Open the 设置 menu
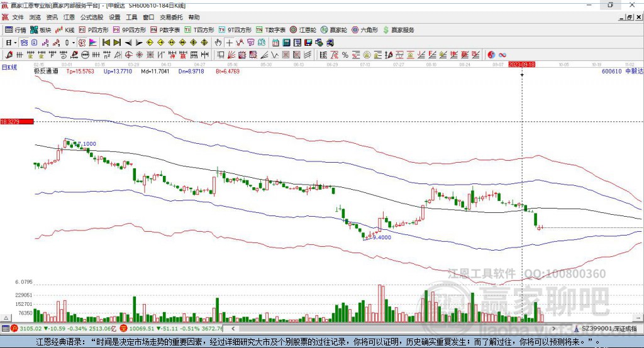Screen dimensions: 644x348 pos(114,17)
